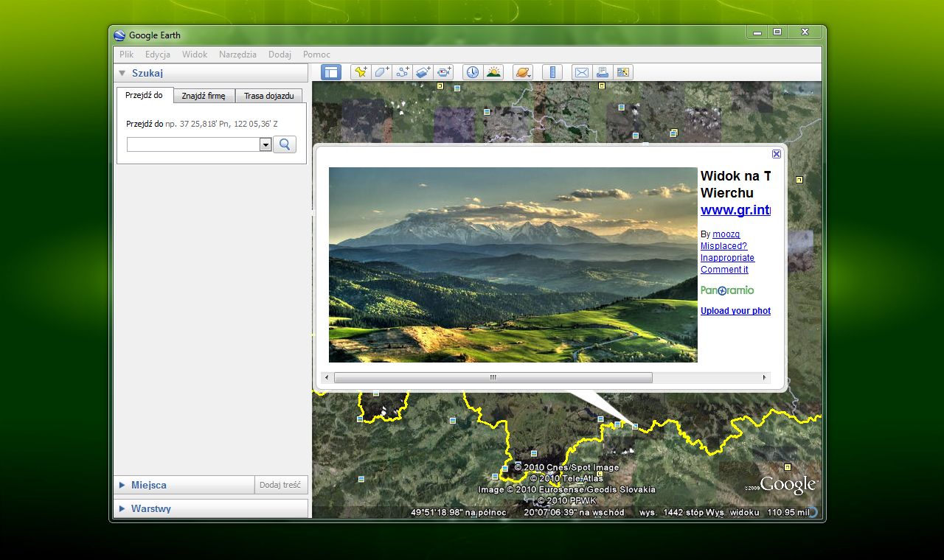This screenshot has height=560, width=944.
Task: Click the balloon scrollbar right arrow
Action: tap(765, 378)
